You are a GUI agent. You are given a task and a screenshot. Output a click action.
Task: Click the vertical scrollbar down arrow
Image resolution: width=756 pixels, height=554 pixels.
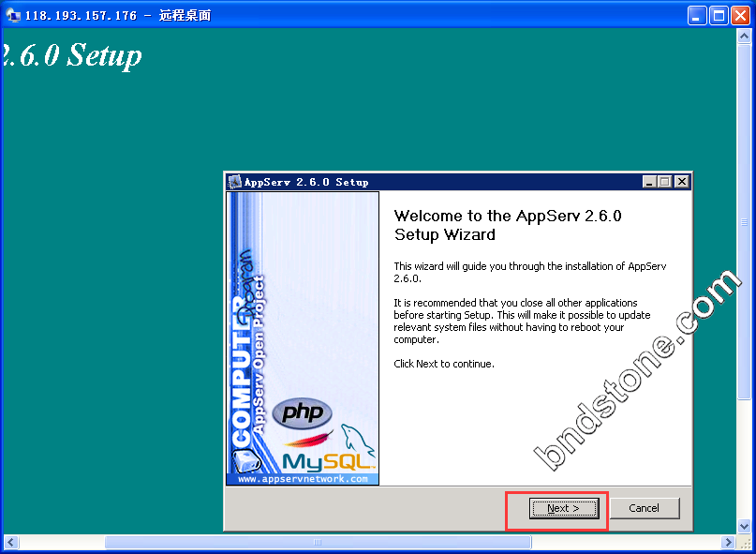pos(745,526)
